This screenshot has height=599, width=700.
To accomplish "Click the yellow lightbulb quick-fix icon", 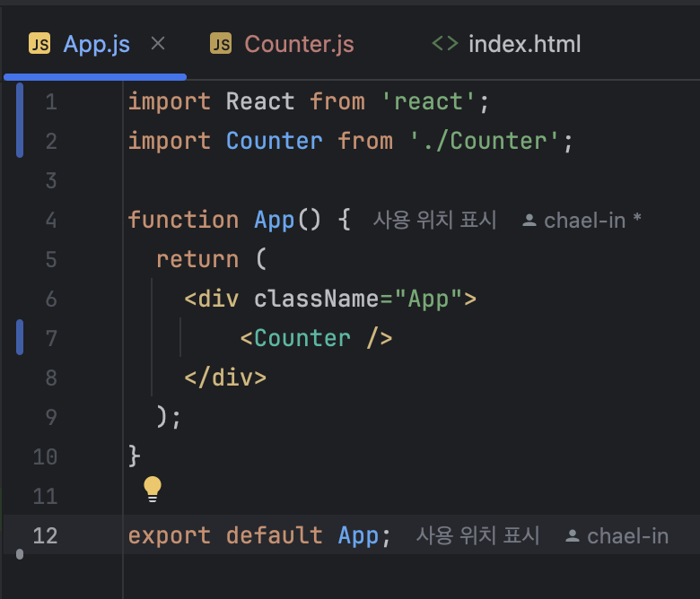I will click(x=153, y=489).
